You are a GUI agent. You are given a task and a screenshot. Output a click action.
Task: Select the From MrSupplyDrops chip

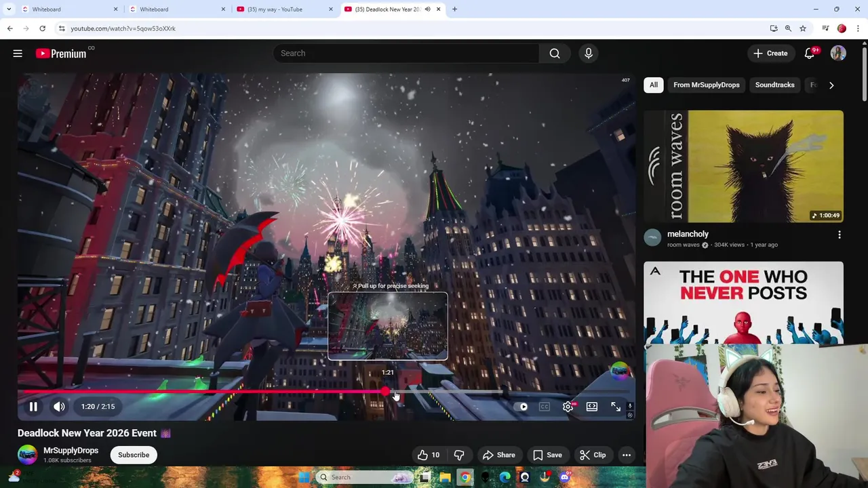pyautogui.click(x=707, y=85)
